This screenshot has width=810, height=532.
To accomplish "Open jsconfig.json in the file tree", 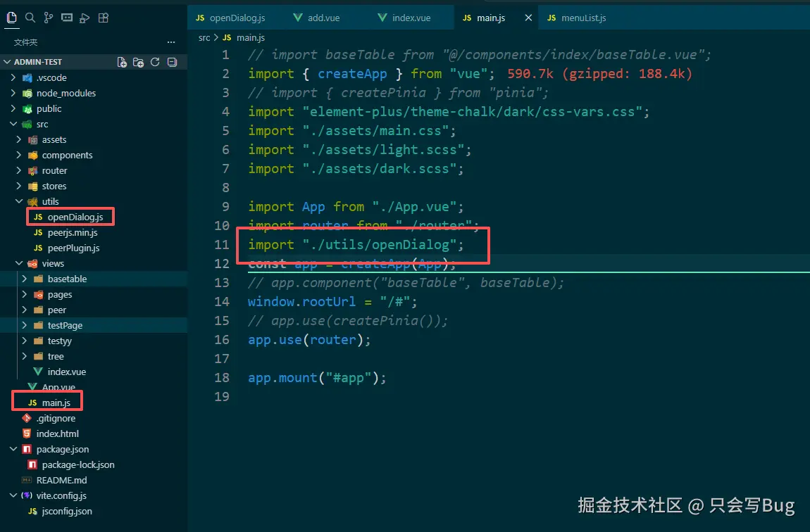I will (93, 511).
